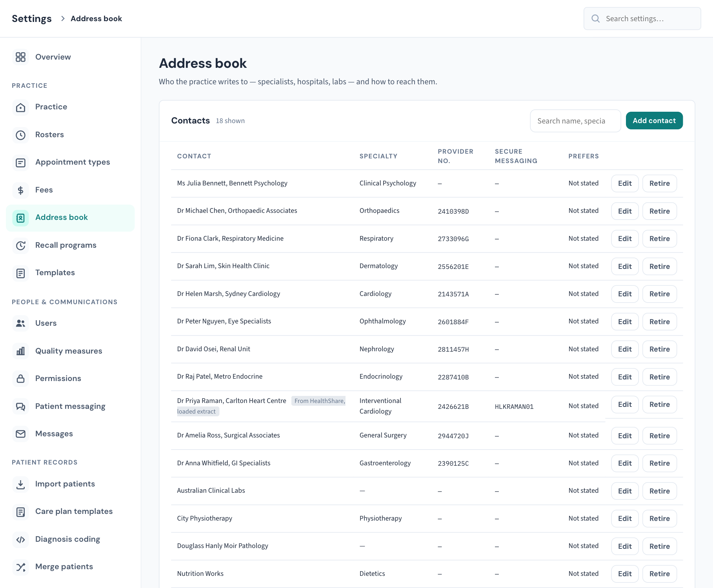The width and height of the screenshot is (713, 588).
Task: Click Dr Sarah Lim, Skin Health Clinic
Action: pyautogui.click(x=223, y=266)
